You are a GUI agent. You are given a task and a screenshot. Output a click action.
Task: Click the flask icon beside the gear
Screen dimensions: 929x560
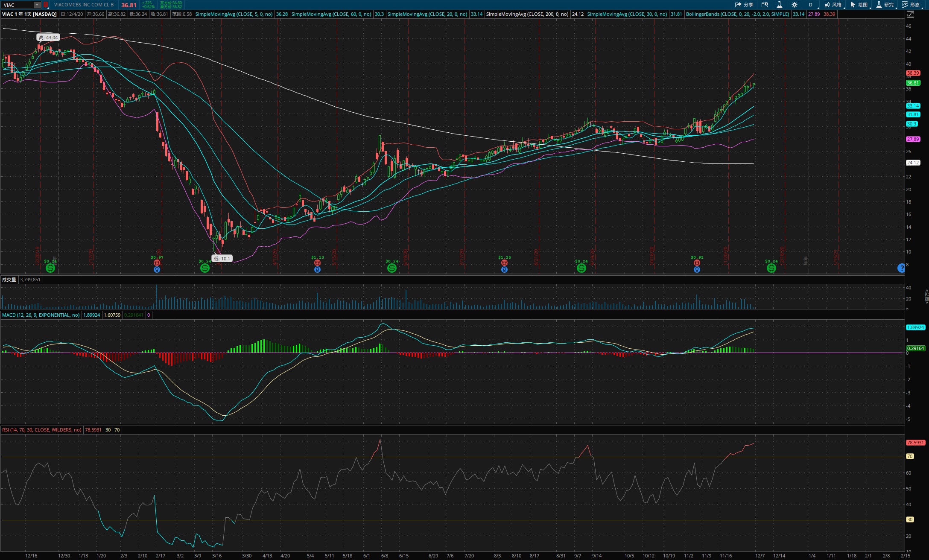coord(779,5)
